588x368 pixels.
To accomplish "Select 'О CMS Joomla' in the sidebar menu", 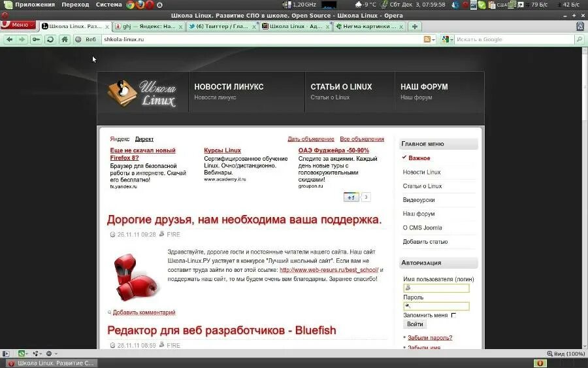I will pos(422,227).
